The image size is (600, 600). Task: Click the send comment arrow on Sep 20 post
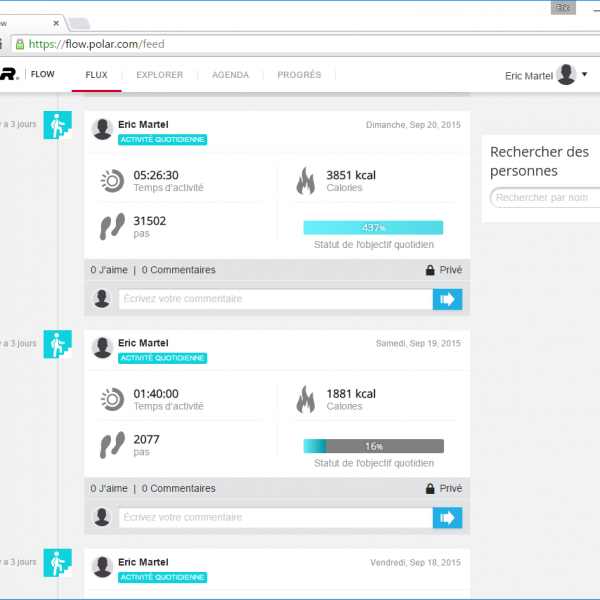[447, 299]
